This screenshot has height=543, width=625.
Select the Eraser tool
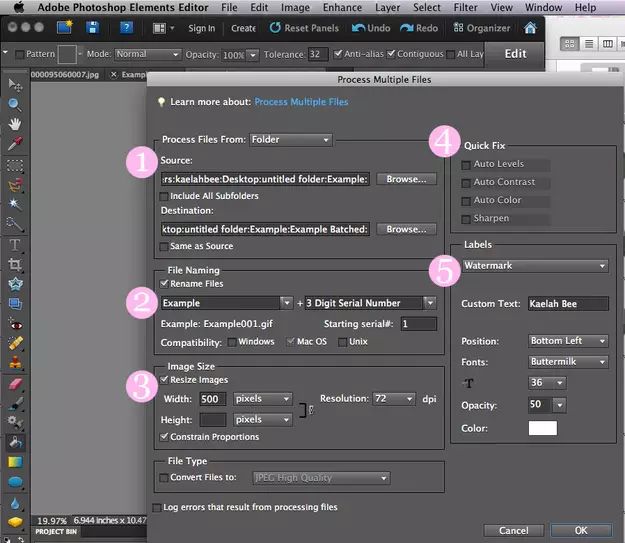pyautogui.click(x=15, y=383)
